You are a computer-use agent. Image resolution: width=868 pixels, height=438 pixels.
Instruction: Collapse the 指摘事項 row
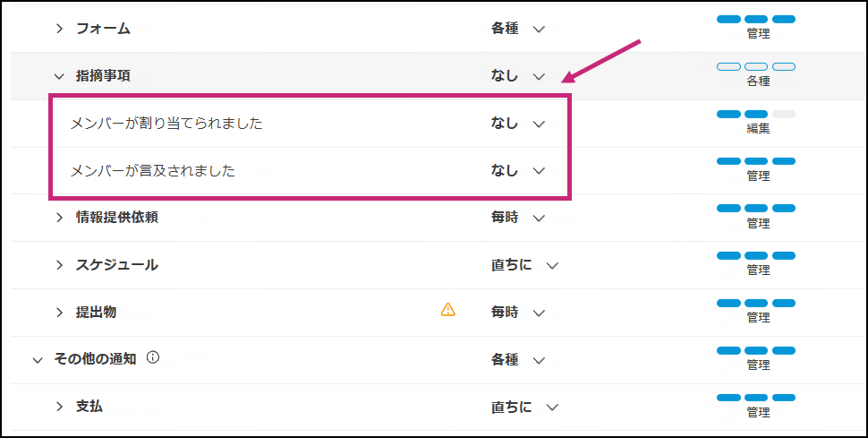coord(60,77)
